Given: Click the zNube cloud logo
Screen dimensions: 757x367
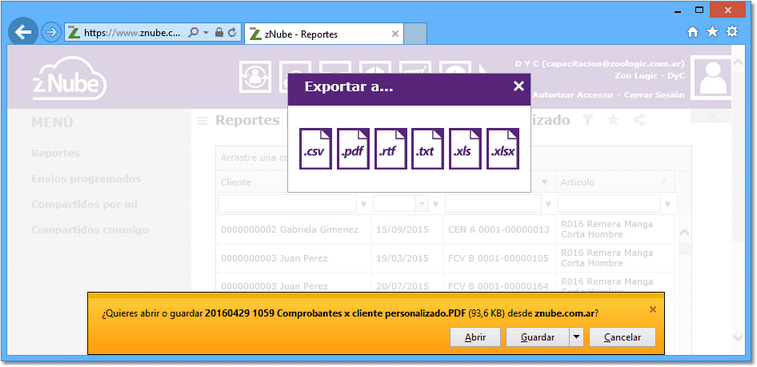Looking at the screenshot, I should pos(70,78).
